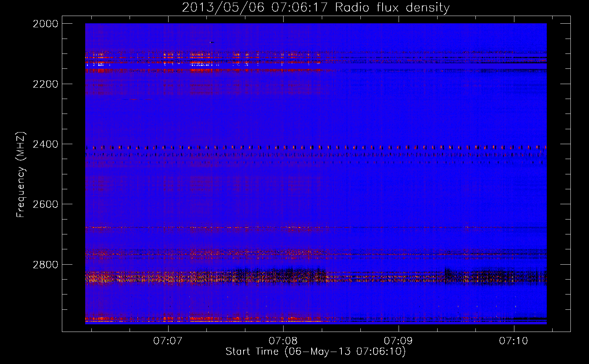Click the "2200" frequency axis label
Viewport: 589px width, 364px height.
coord(46,84)
